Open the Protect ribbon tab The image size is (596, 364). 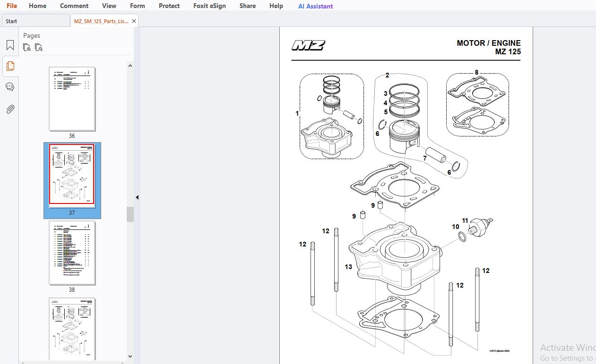(169, 6)
